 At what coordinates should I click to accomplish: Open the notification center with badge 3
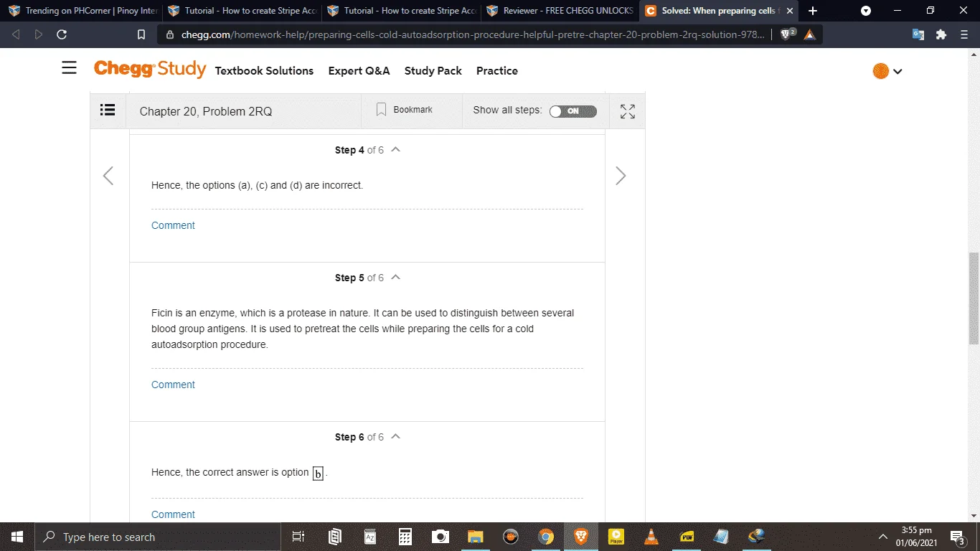click(x=957, y=537)
